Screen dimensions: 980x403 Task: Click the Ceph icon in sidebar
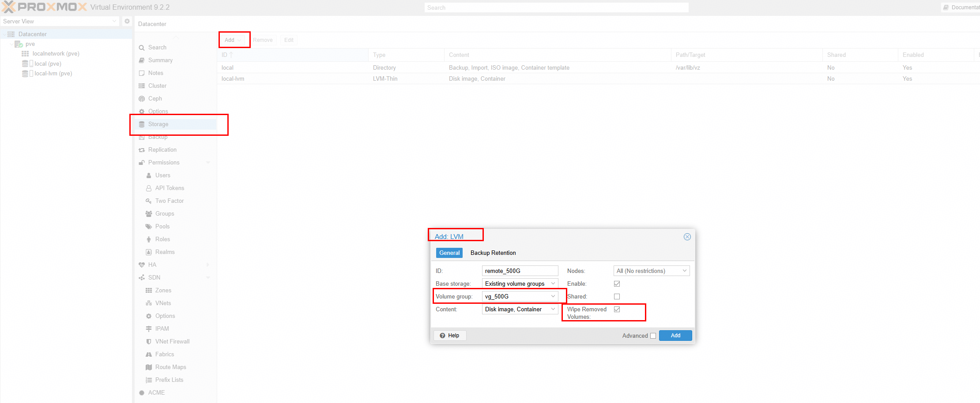tap(142, 99)
